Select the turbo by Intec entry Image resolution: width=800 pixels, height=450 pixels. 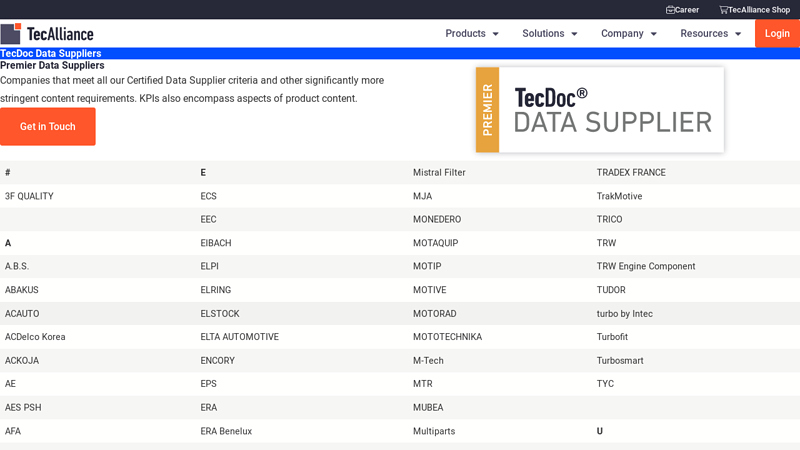(x=624, y=314)
